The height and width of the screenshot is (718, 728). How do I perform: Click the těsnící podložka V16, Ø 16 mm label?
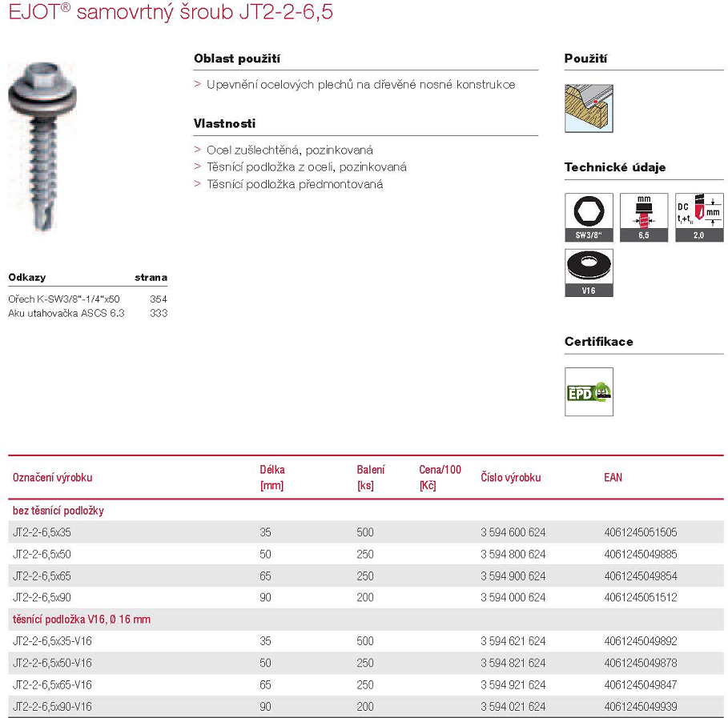point(81,619)
